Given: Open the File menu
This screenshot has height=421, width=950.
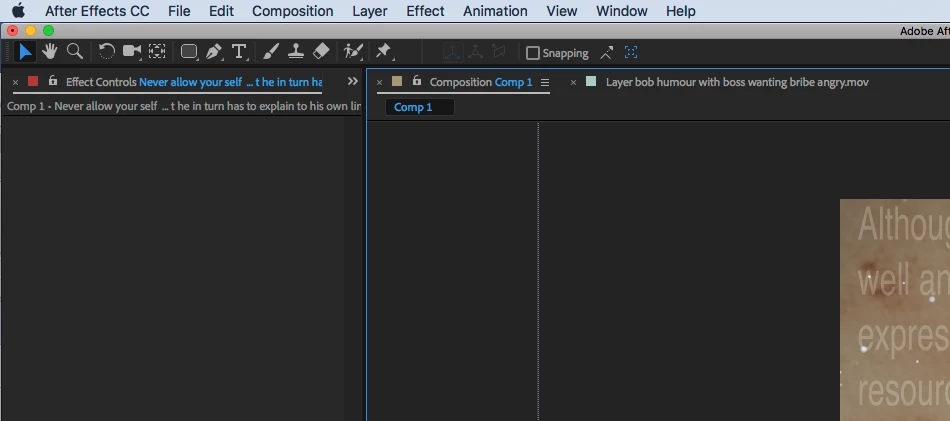Looking at the screenshot, I should 179,11.
